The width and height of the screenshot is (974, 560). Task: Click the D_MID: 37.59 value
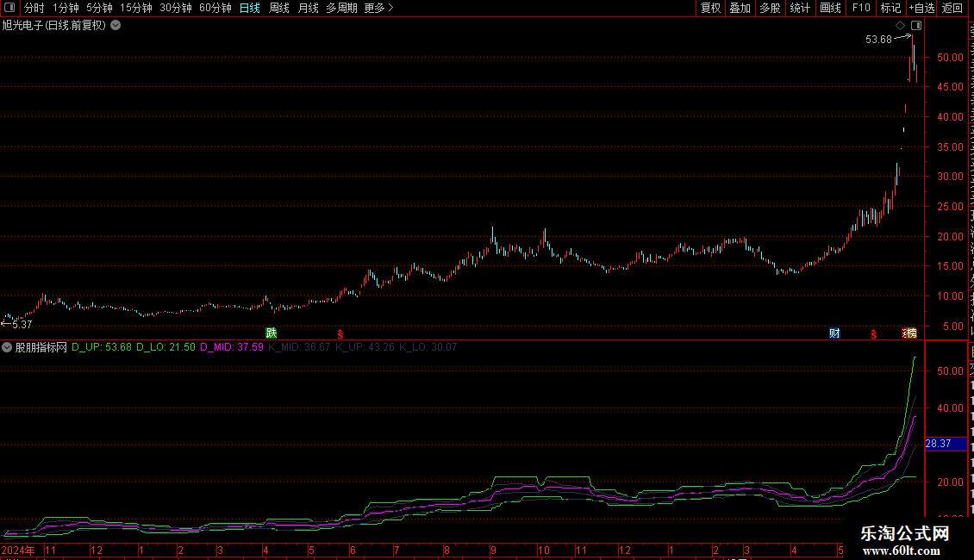coord(232,347)
